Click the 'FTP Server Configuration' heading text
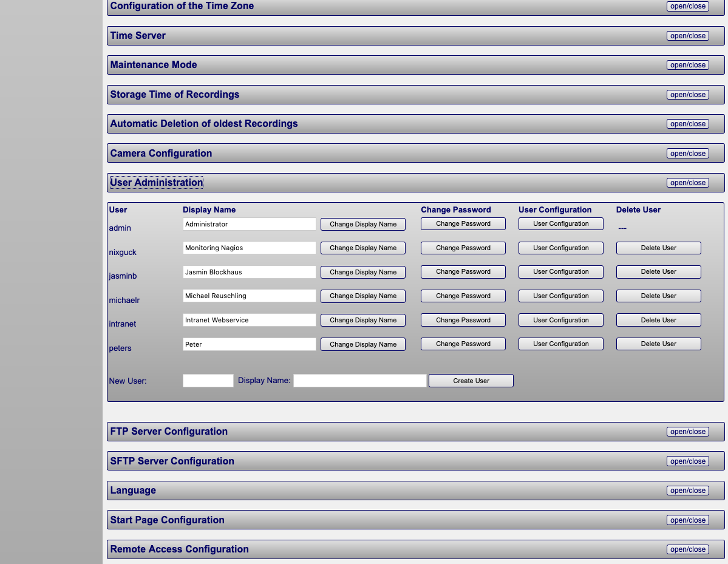This screenshot has width=728, height=564. [169, 431]
